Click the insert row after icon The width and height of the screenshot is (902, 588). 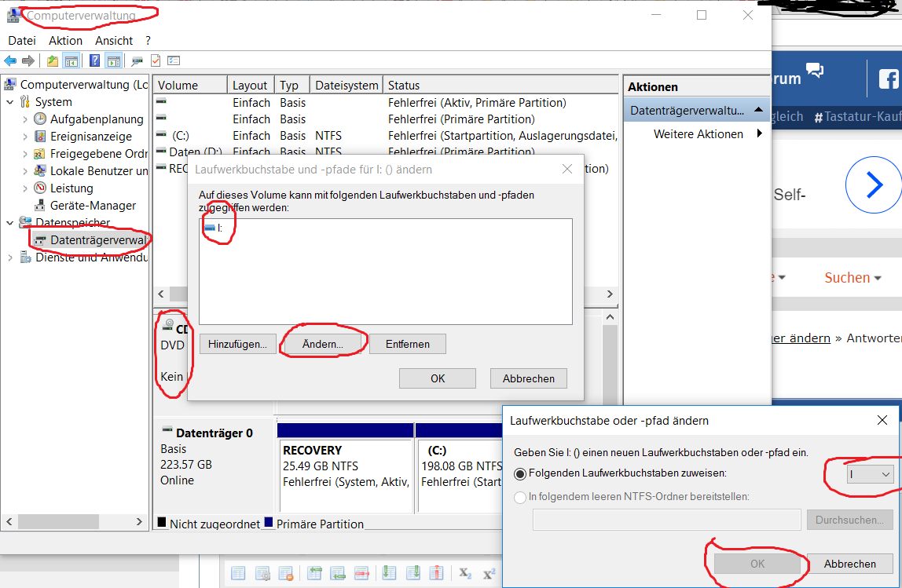pyautogui.click(x=338, y=573)
